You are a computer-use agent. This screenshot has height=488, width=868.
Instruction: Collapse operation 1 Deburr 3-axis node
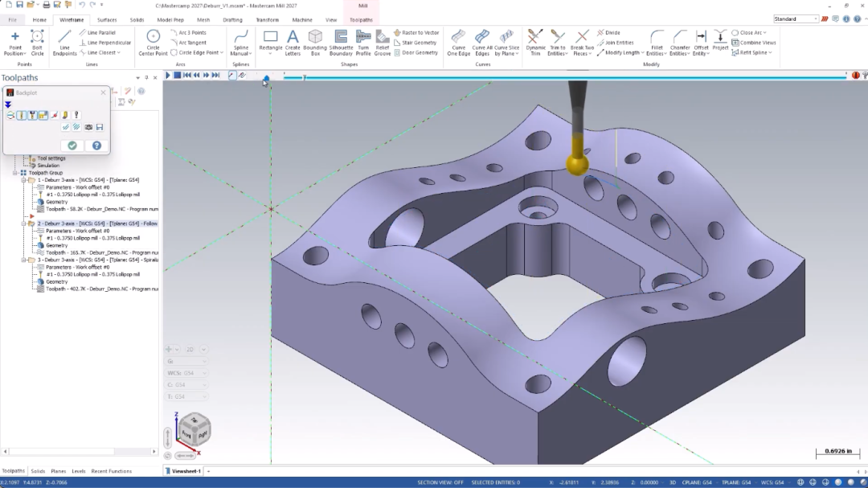(24, 180)
